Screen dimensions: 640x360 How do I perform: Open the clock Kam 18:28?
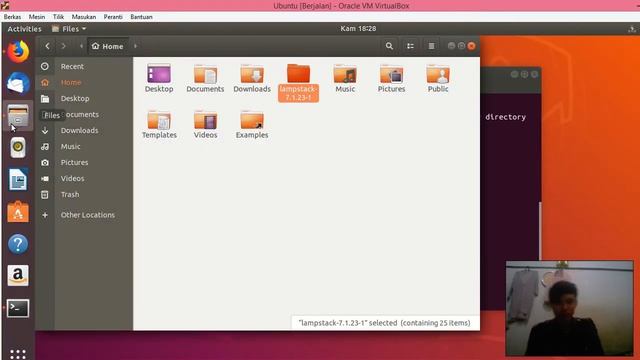point(358,29)
